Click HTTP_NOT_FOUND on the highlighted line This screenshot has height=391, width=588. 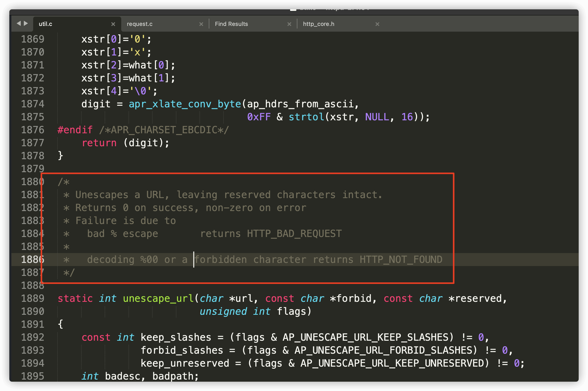(401, 260)
